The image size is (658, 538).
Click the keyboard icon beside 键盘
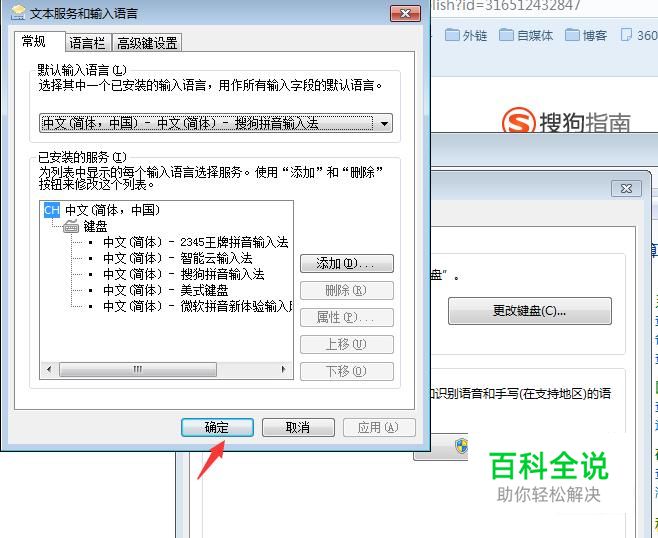(x=71, y=227)
